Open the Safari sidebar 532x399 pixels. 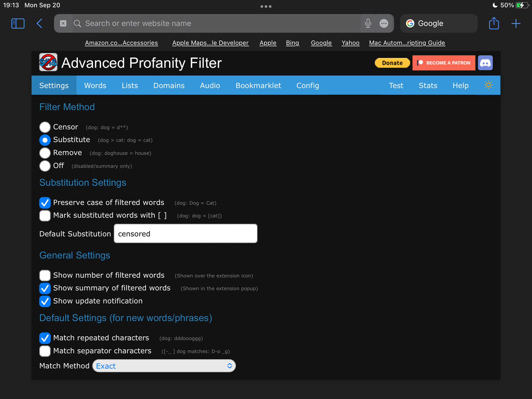coord(17,23)
